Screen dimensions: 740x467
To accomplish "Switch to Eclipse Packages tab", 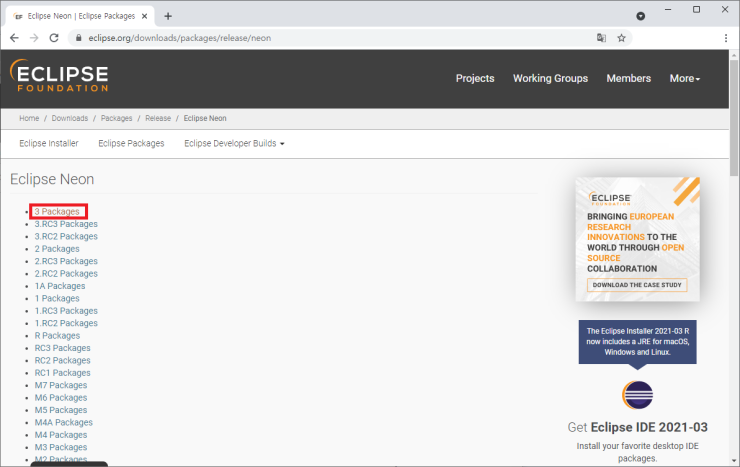I will pyautogui.click(x=131, y=143).
